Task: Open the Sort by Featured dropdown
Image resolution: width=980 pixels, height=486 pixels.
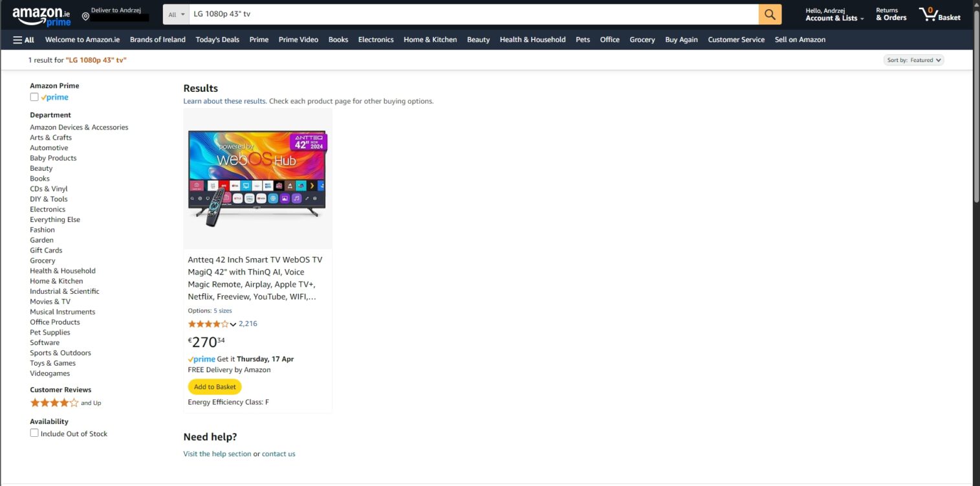Action: [913, 60]
